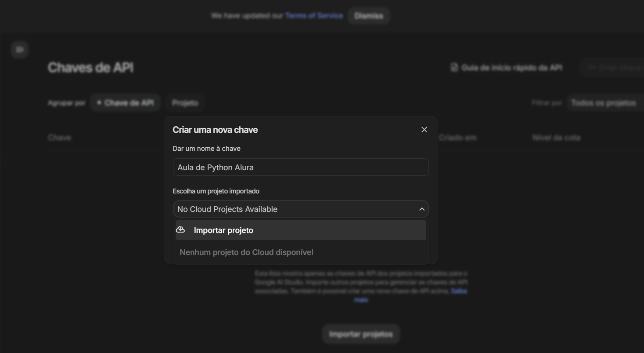Click the 'Criado em' column header
Viewport: 644px width, 353px height.
pyautogui.click(x=457, y=138)
